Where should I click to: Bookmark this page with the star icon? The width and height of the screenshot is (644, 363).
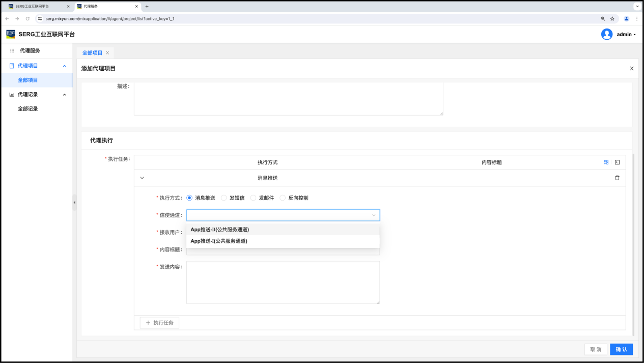pos(612,19)
